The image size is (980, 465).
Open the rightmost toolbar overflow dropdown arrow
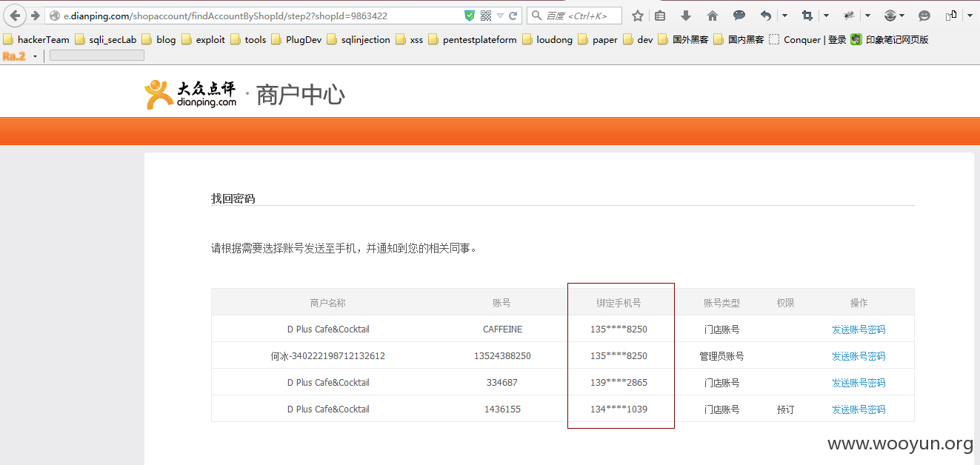coord(970,16)
